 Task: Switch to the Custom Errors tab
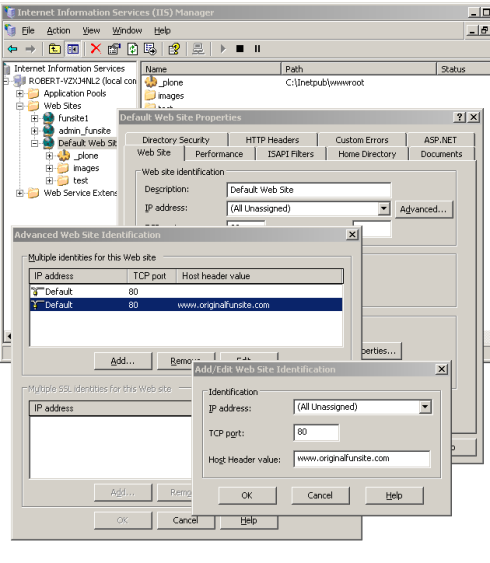point(362,140)
